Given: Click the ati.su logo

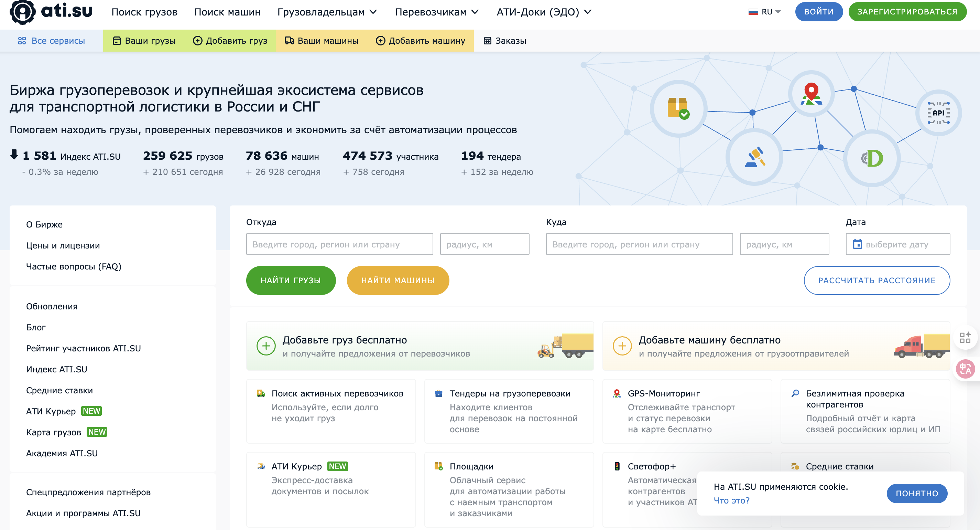Looking at the screenshot, I should pyautogui.click(x=51, y=12).
